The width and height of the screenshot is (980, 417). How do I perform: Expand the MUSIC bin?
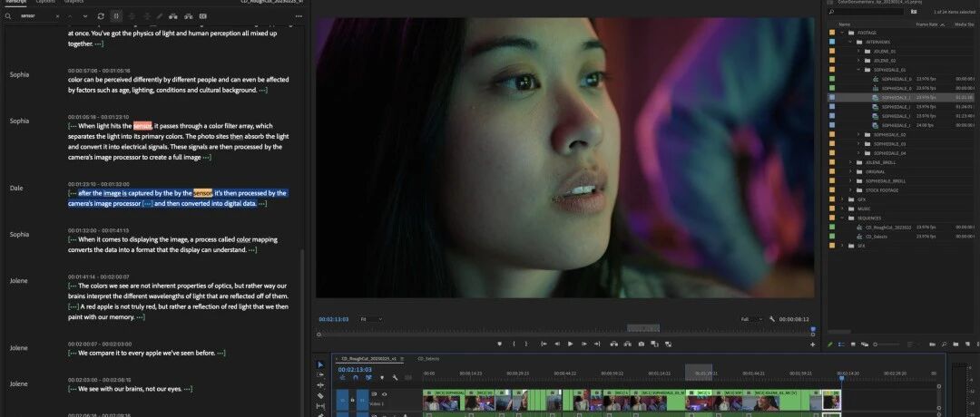(842, 208)
